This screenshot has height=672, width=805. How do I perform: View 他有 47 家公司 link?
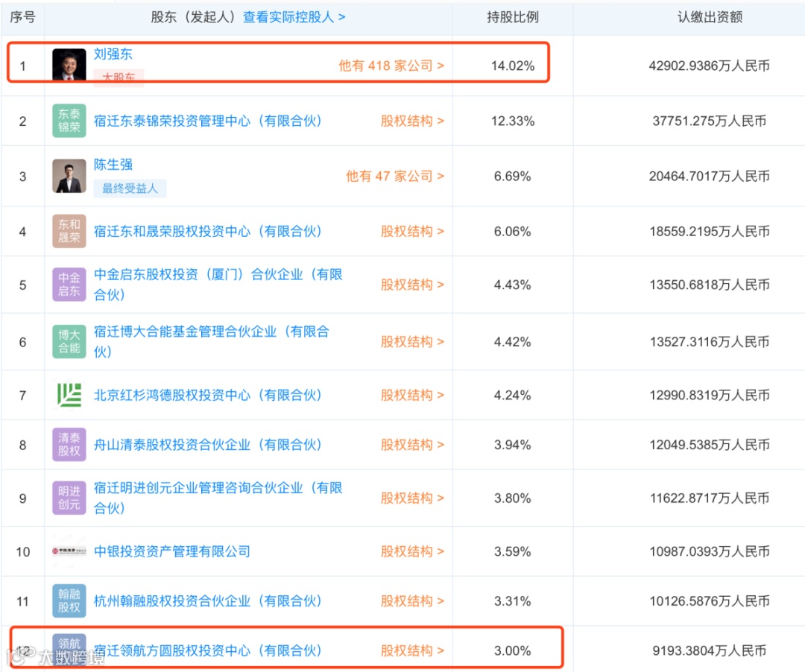tap(395, 176)
